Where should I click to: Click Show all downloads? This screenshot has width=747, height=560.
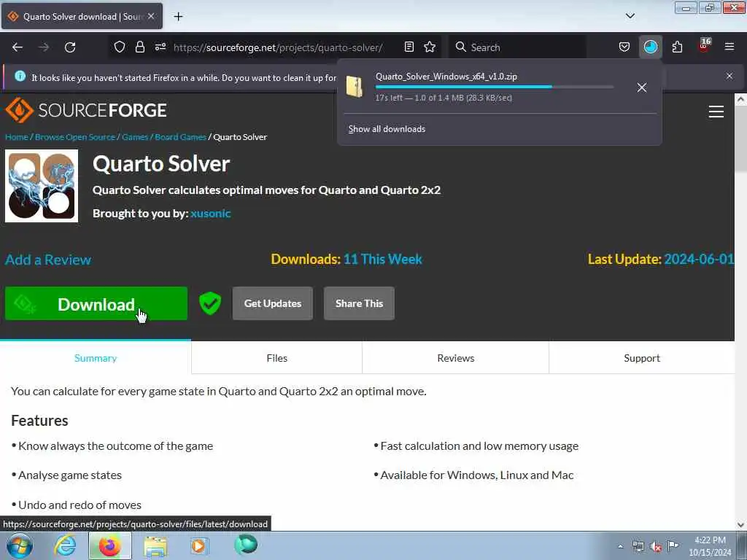click(x=387, y=129)
